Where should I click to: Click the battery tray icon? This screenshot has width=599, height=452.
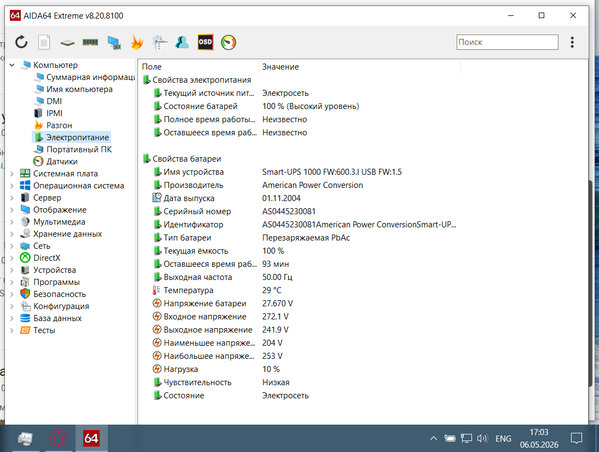click(x=450, y=438)
